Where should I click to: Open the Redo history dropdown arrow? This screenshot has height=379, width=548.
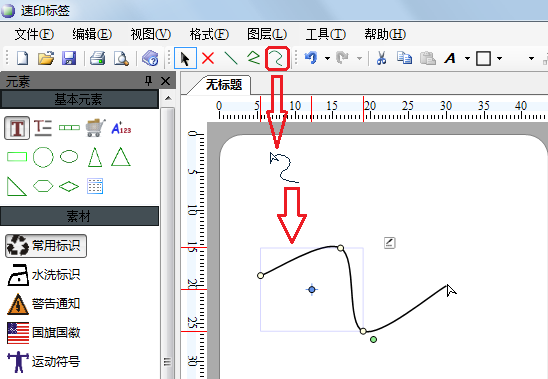[359, 58]
